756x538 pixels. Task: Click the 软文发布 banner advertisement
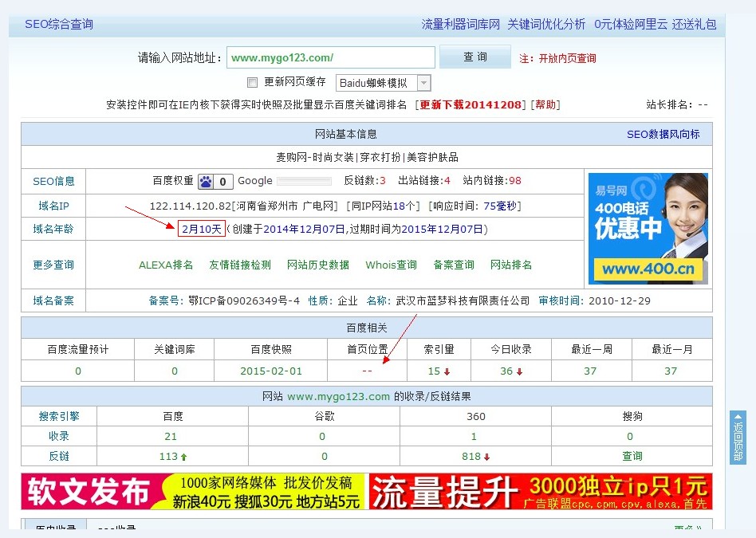tap(195, 491)
